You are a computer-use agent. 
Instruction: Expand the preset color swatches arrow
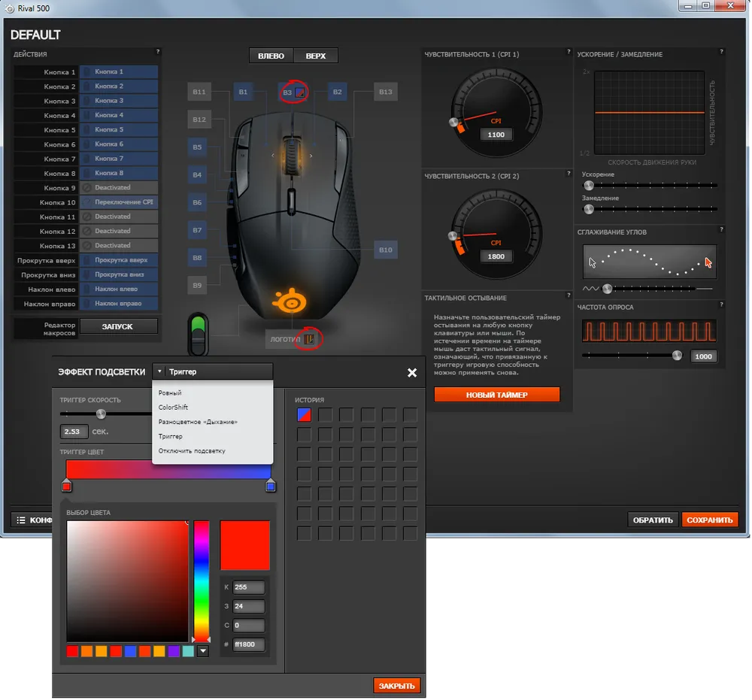click(x=202, y=651)
